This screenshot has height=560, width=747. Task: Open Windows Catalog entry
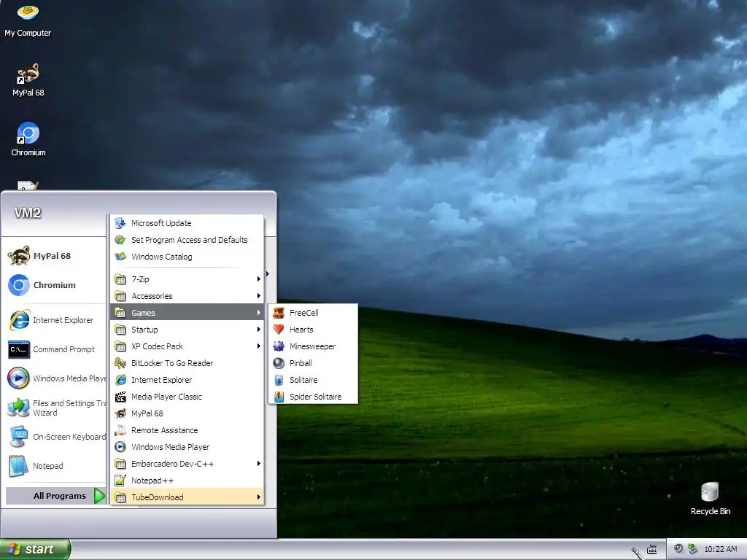click(x=187, y=257)
